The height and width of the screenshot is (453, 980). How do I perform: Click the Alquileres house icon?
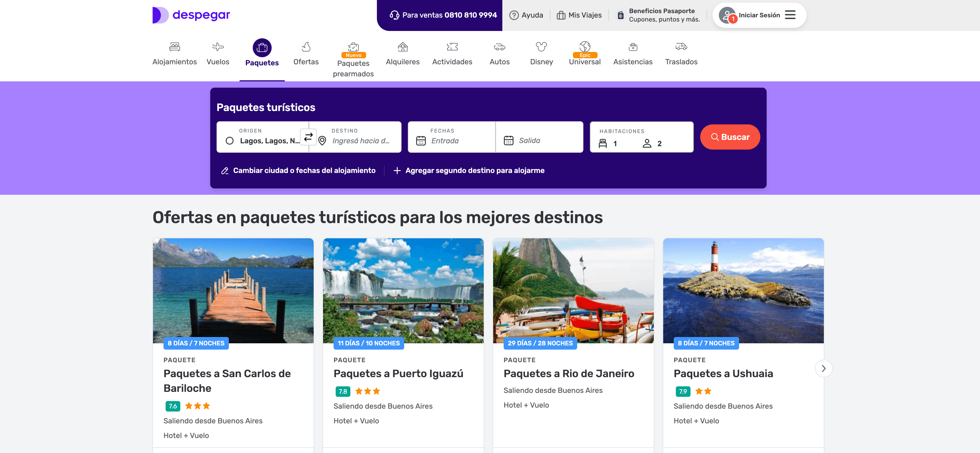403,46
